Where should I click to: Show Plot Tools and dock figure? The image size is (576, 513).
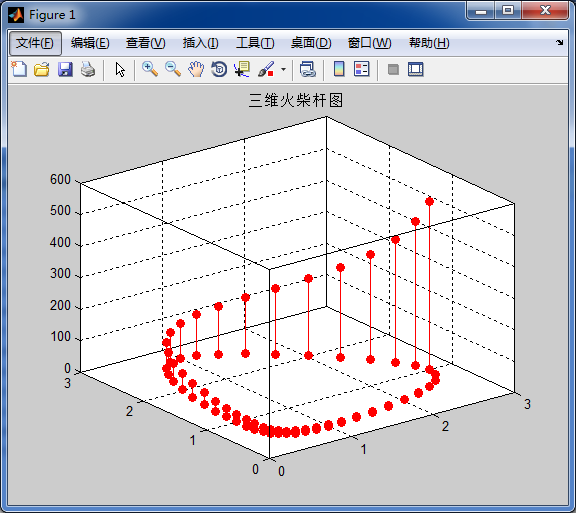[416, 69]
